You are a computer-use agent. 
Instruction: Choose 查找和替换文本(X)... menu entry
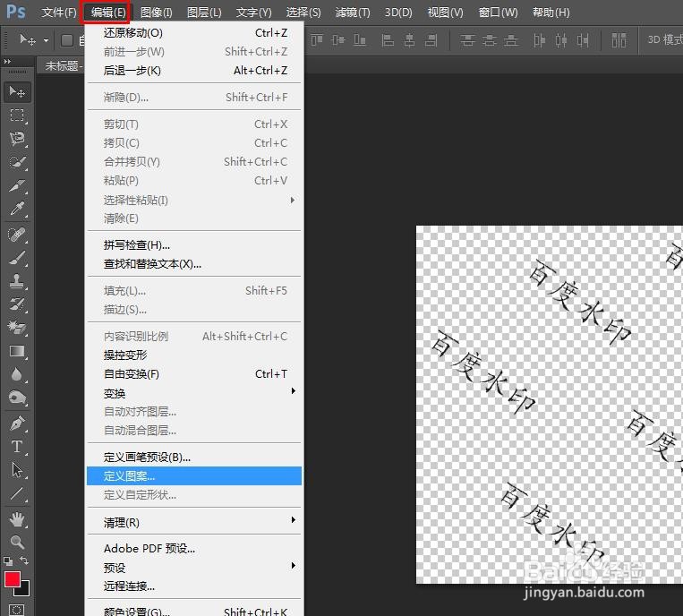click(194, 264)
